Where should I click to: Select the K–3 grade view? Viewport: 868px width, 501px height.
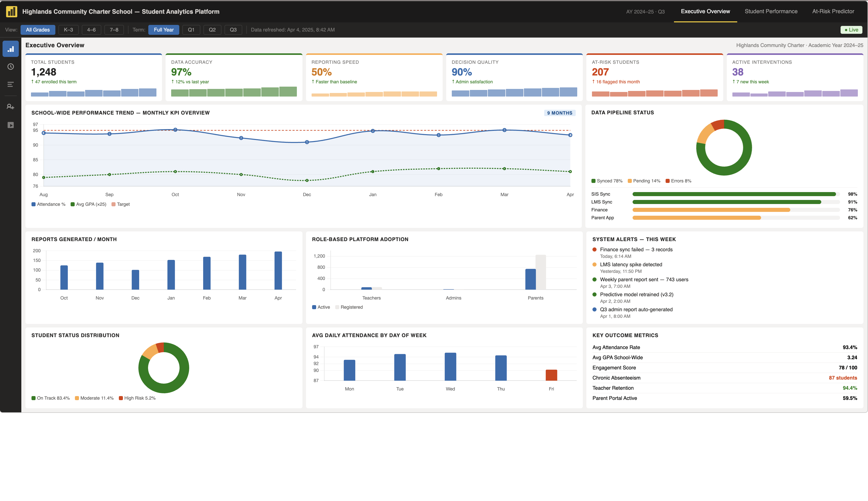point(68,29)
